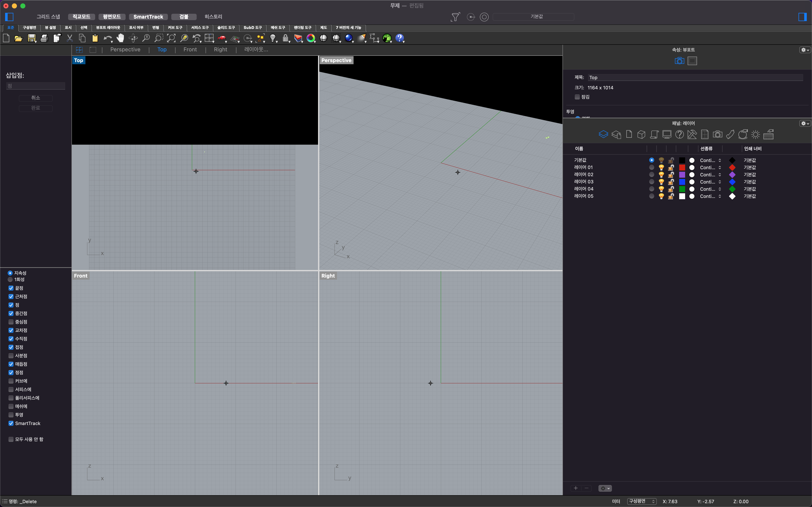
Task: Open the Sun panel icon
Action: coord(755,135)
